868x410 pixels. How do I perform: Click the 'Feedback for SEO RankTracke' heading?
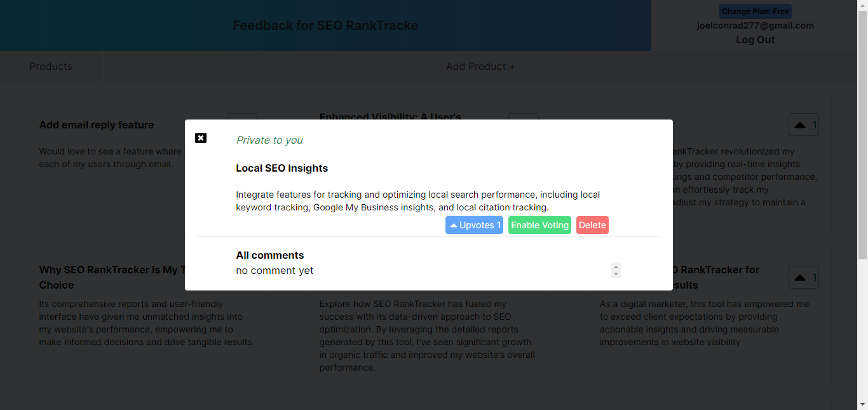pos(325,25)
